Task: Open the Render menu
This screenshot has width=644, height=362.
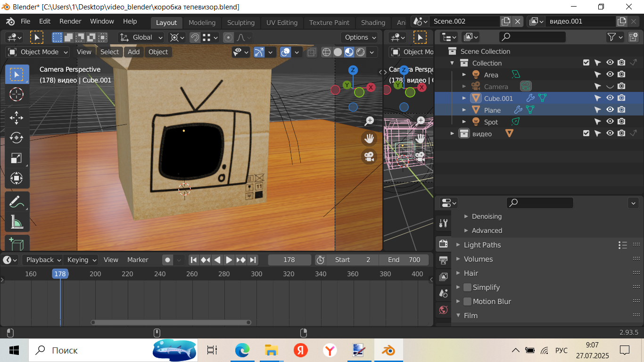Action: (70, 21)
